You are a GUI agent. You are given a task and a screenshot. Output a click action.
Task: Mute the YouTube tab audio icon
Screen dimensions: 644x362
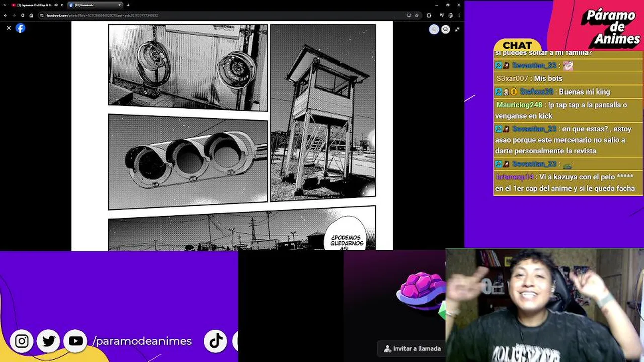[55, 5]
